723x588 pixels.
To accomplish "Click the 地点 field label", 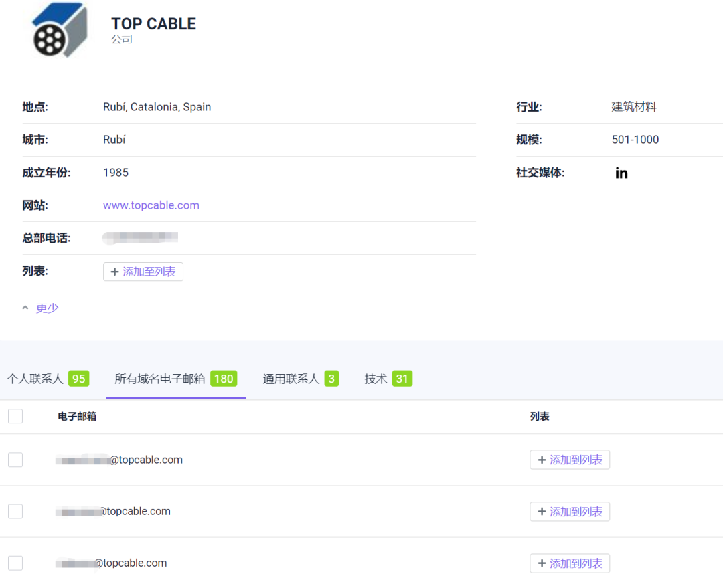I will [x=35, y=107].
